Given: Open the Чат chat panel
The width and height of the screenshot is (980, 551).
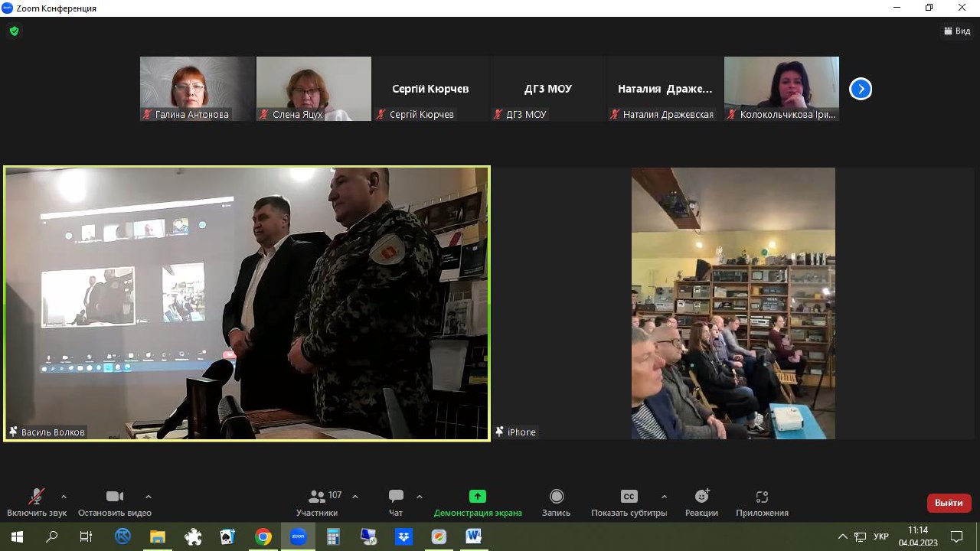Looking at the screenshot, I should coord(396,503).
